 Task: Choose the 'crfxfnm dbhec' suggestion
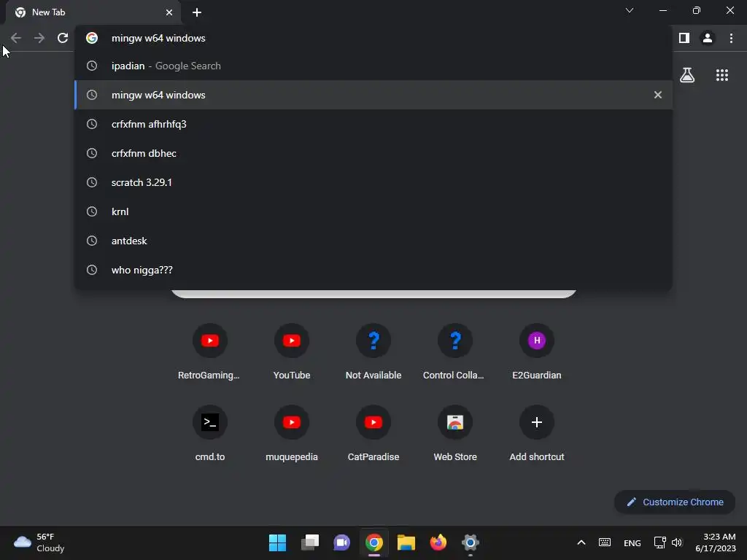[373, 153]
